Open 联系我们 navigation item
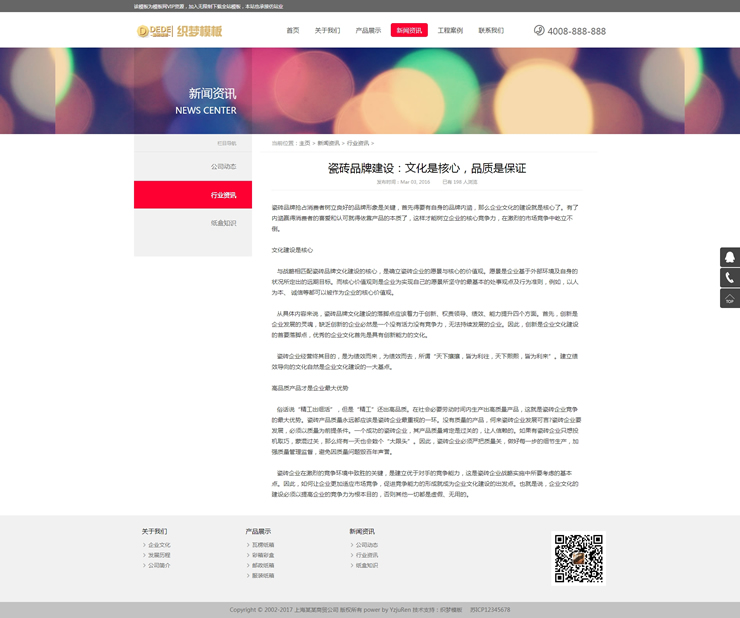Viewport: 740px width, 618px height. tap(491, 30)
